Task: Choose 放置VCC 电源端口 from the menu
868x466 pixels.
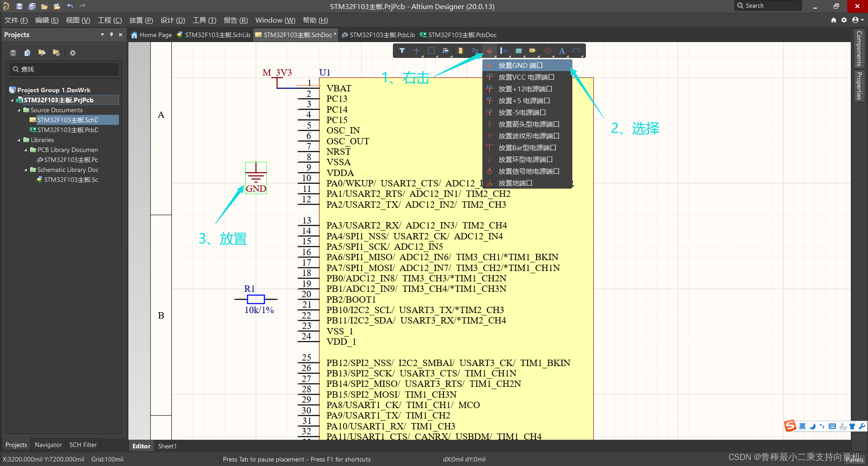Action: [x=526, y=77]
